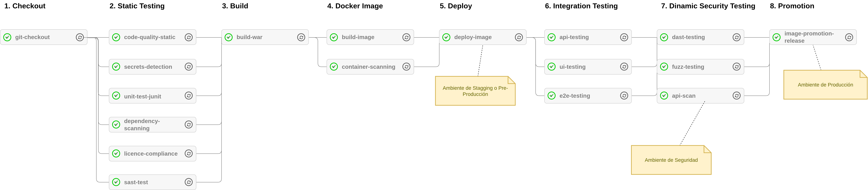
Task: Click green success check on code-quality-static
Action: coord(116,37)
